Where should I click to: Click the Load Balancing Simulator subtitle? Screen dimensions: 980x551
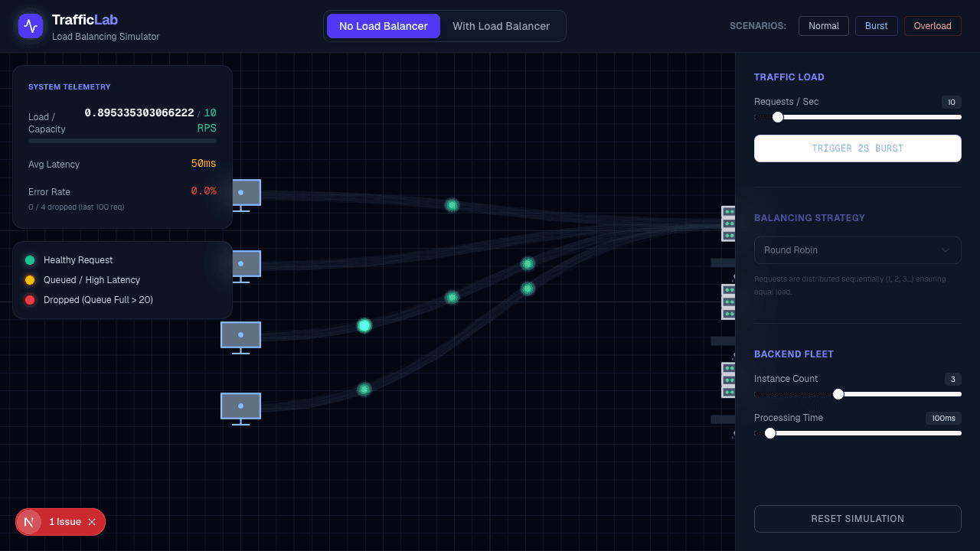pyautogui.click(x=106, y=37)
